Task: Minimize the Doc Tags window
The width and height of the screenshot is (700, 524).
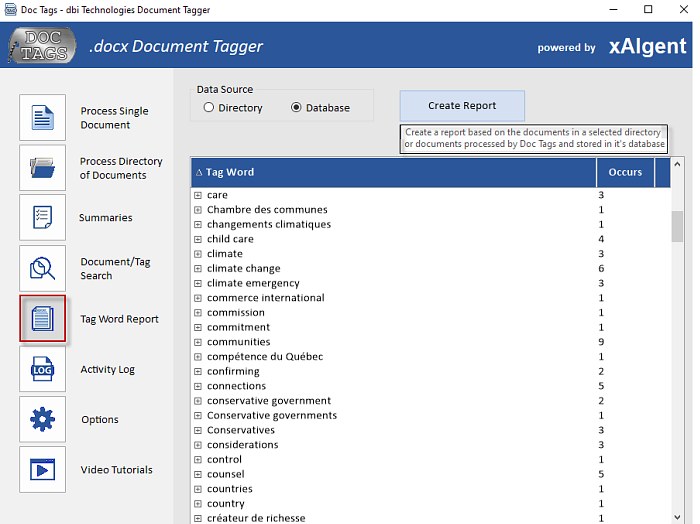Action: tap(614, 9)
